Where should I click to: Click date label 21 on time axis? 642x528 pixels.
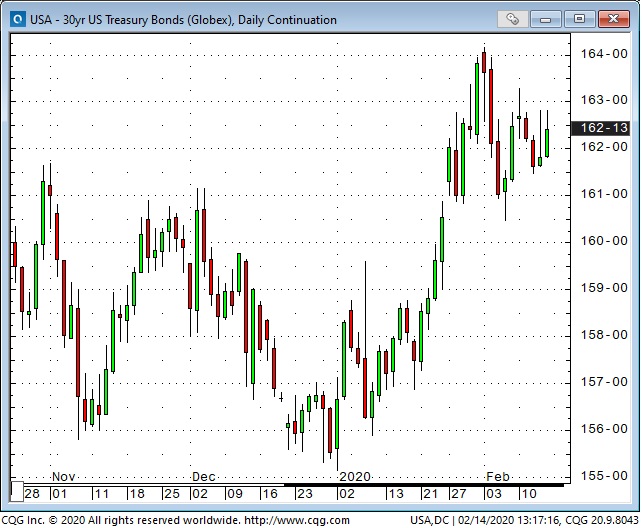(x=431, y=494)
